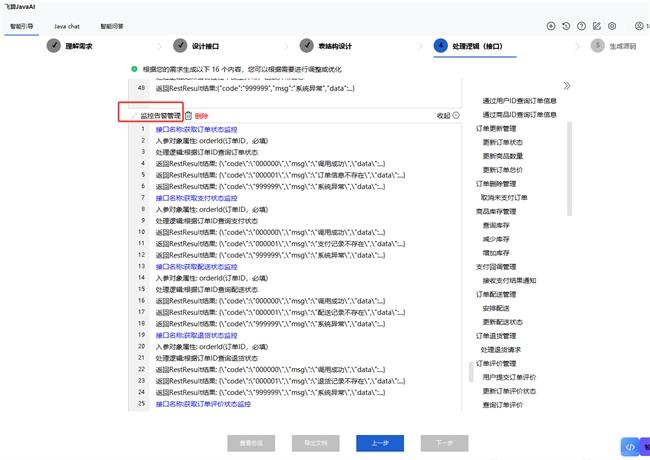Open 接口名称:获取支付状态监控 link on line 7

(x=196, y=198)
